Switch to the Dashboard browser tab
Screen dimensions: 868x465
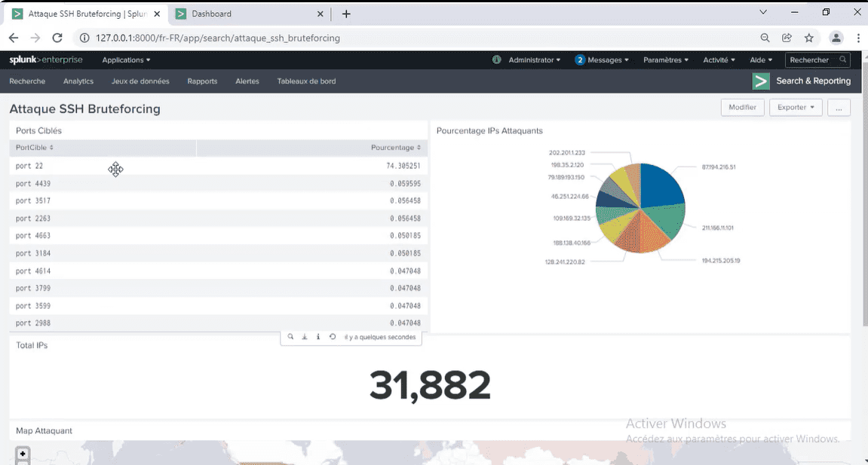pos(249,14)
